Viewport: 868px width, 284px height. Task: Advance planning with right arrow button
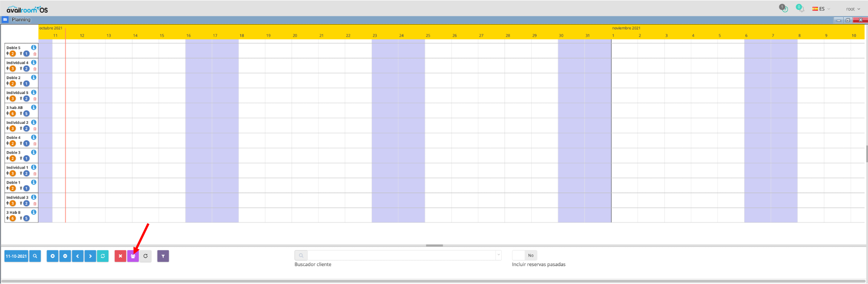pyautogui.click(x=90, y=256)
